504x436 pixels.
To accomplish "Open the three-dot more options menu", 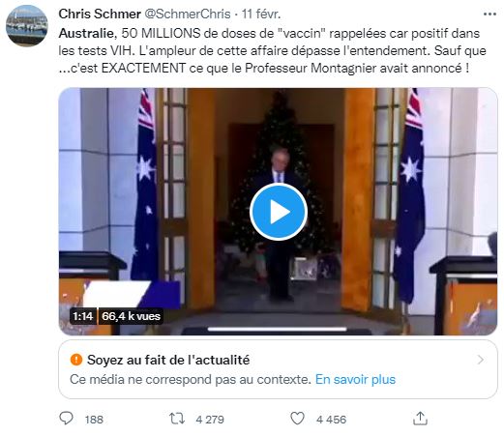I will [489, 15].
